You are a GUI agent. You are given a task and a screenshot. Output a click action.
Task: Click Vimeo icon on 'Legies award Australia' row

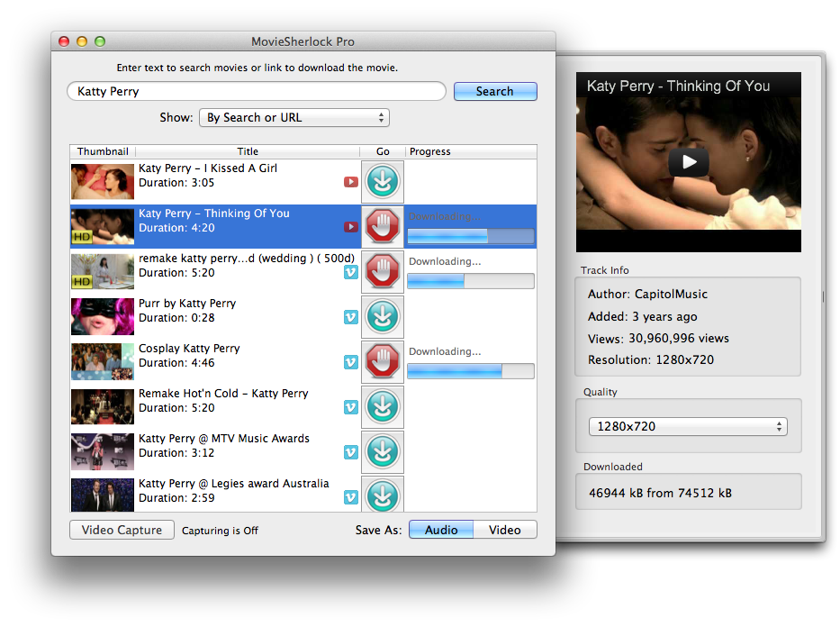coord(351,497)
